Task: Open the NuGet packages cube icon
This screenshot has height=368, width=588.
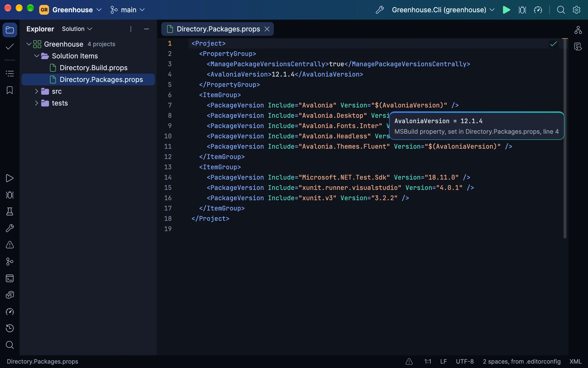Action: coord(10,295)
